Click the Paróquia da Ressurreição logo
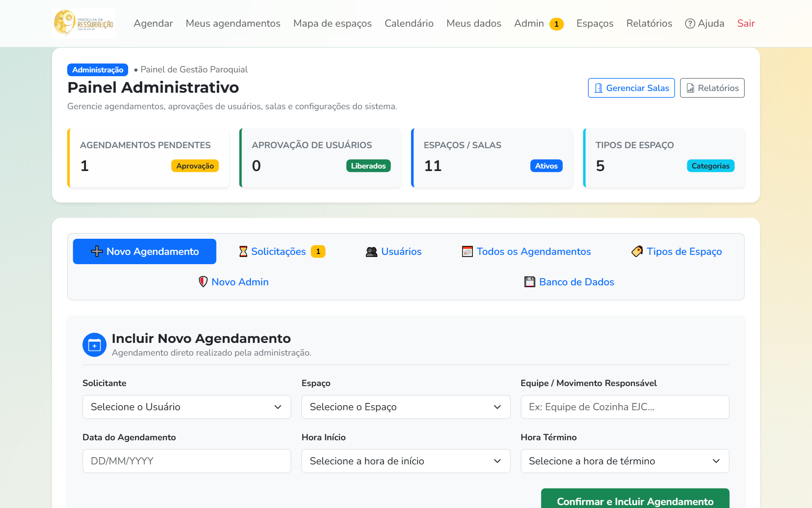This screenshot has height=508, width=812. pyautogui.click(x=84, y=23)
